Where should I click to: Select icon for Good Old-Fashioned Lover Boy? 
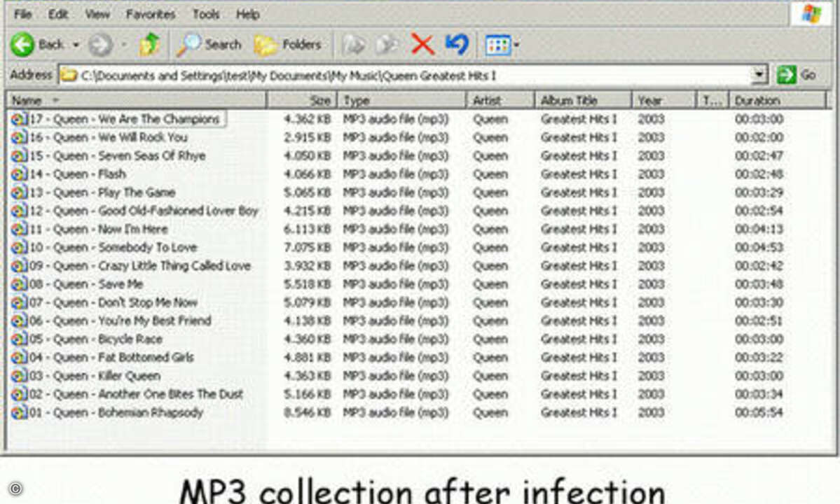pos(19,211)
